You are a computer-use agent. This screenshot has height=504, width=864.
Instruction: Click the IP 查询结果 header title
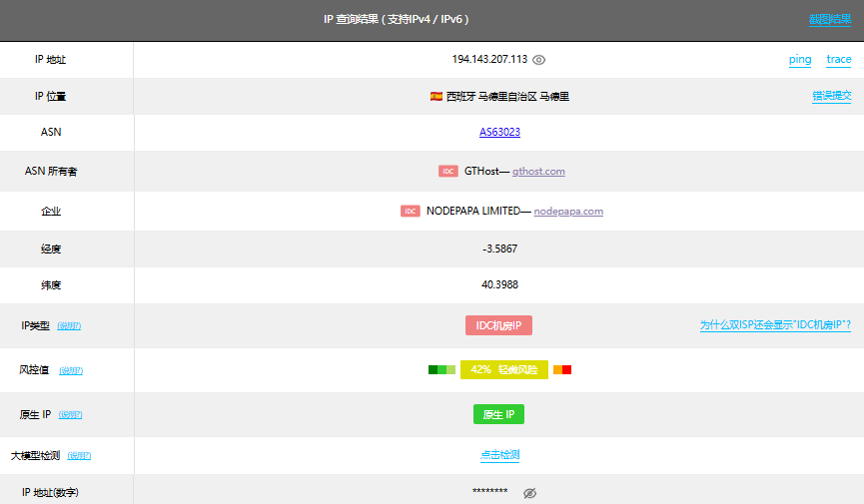[x=397, y=19]
